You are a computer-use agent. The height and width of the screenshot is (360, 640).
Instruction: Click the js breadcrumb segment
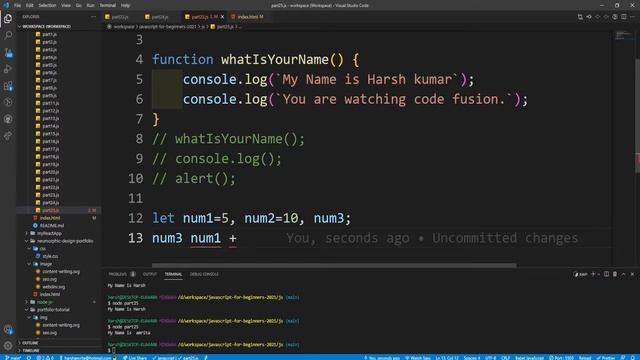(x=203, y=27)
